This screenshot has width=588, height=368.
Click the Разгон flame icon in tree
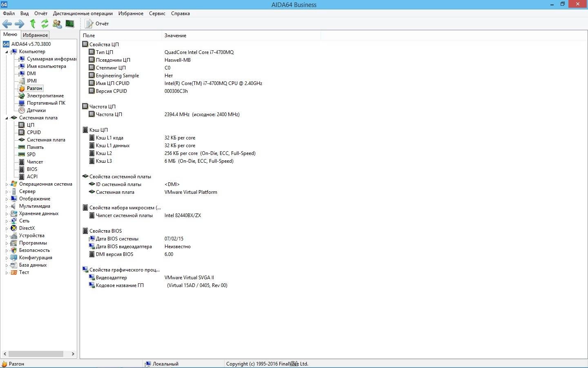[x=22, y=88]
